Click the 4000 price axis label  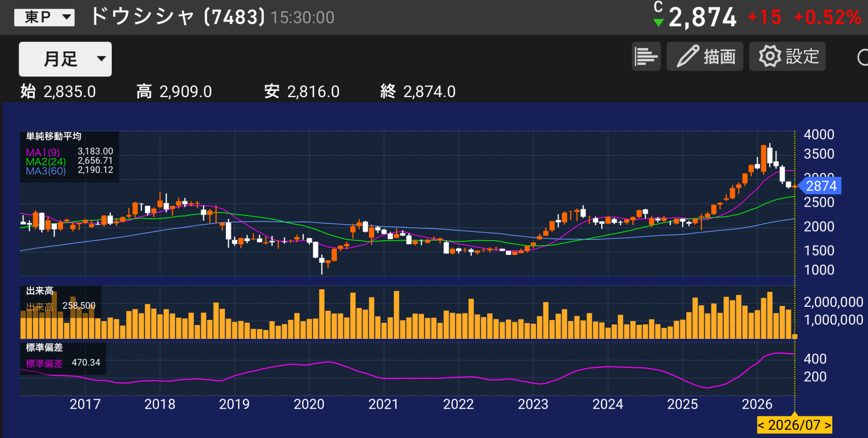(819, 135)
